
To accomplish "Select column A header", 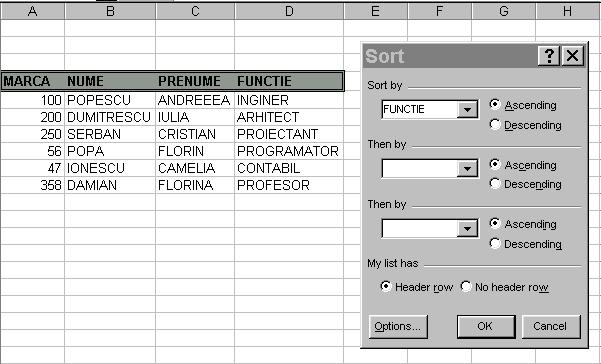I will pos(33,11).
